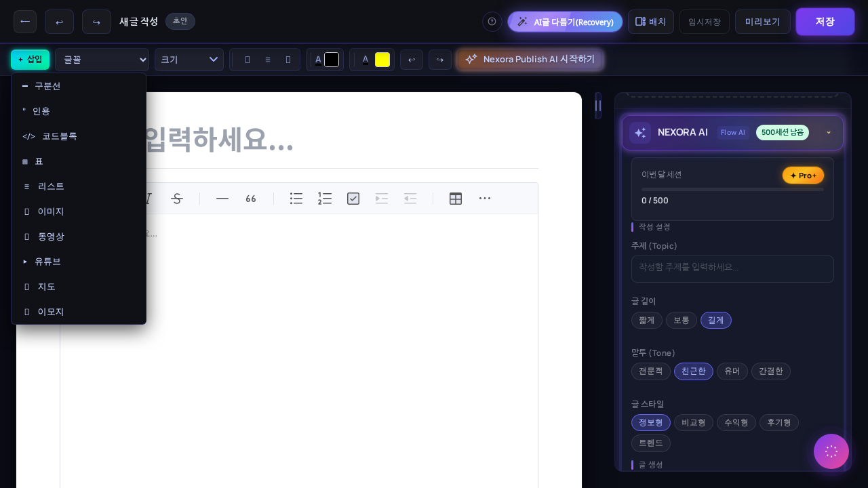The width and height of the screenshot is (868, 488).
Task: Toggle the 삽입 insert menu button
Action: (x=30, y=60)
